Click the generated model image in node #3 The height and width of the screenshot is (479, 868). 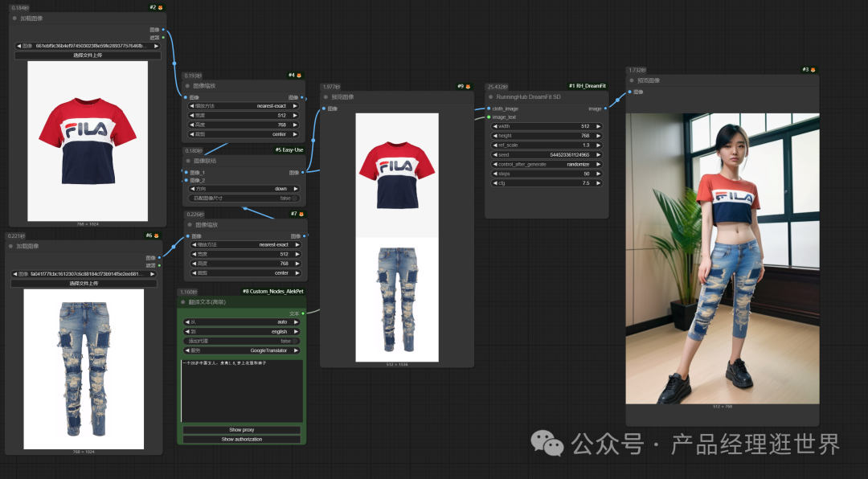tap(723, 259)
